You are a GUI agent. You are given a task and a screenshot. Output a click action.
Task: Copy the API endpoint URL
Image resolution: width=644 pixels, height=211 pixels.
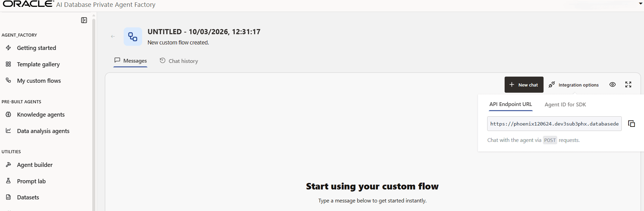pos(631,123)
